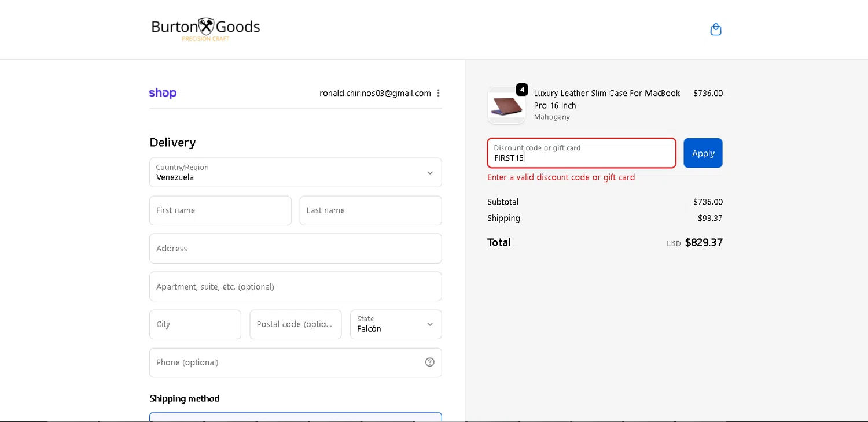This screenshot has width=868, height=422.
Task: Apply the discount code
Action: [703, 153]
